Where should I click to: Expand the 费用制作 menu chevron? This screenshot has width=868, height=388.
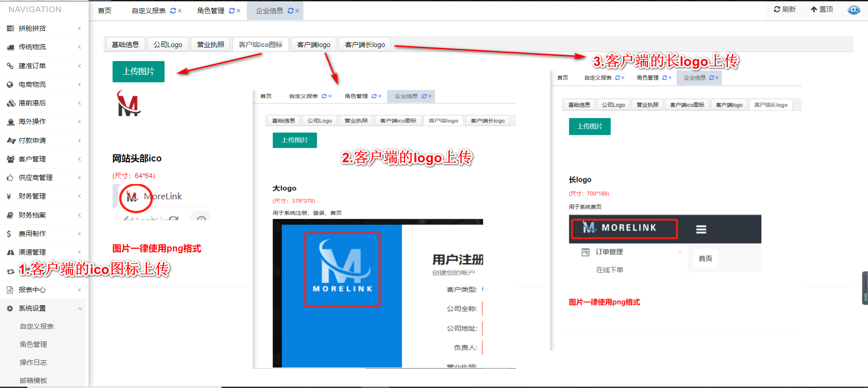click(x=80, y=234)
